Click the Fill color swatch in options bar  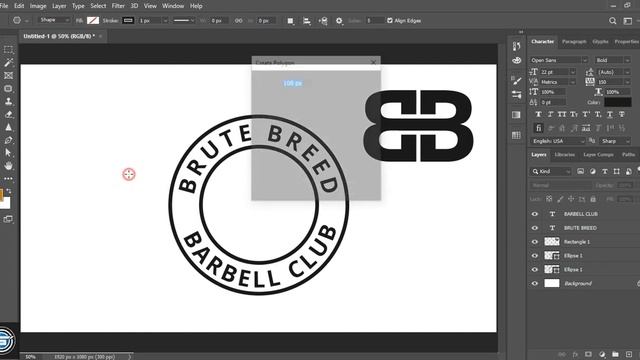pos(93,20)
